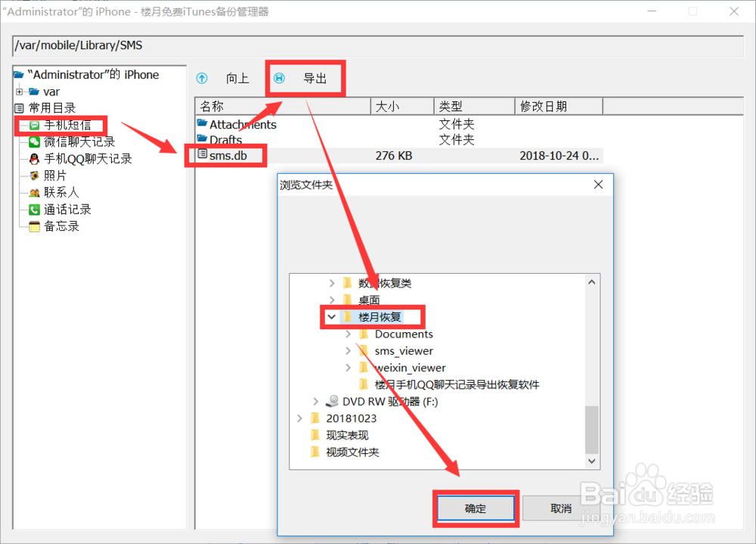The image size is (756, 544).
Task: Select the SMS messages icon in tree
Action: (x=34, y=126)
